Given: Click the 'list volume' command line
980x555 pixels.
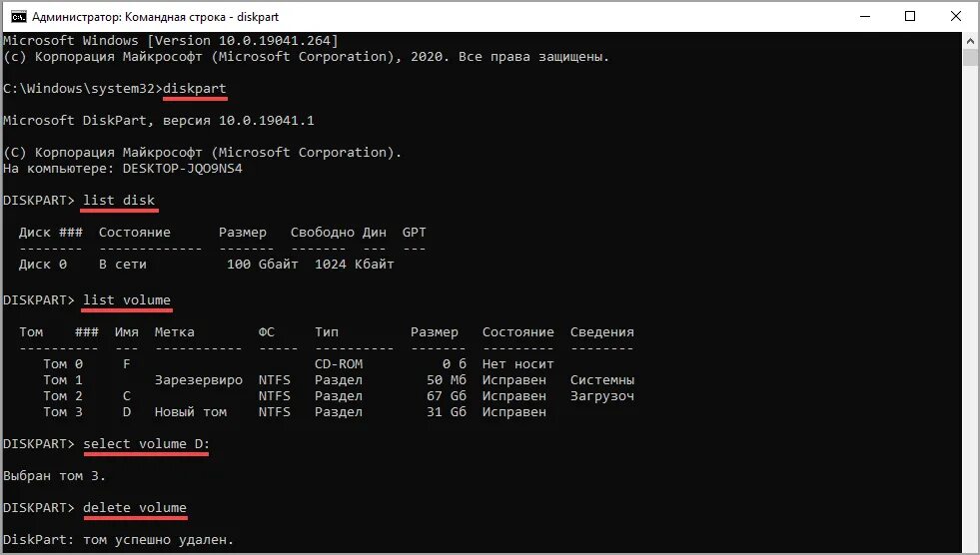Looking at the screenshot, I should pos(127,300).
